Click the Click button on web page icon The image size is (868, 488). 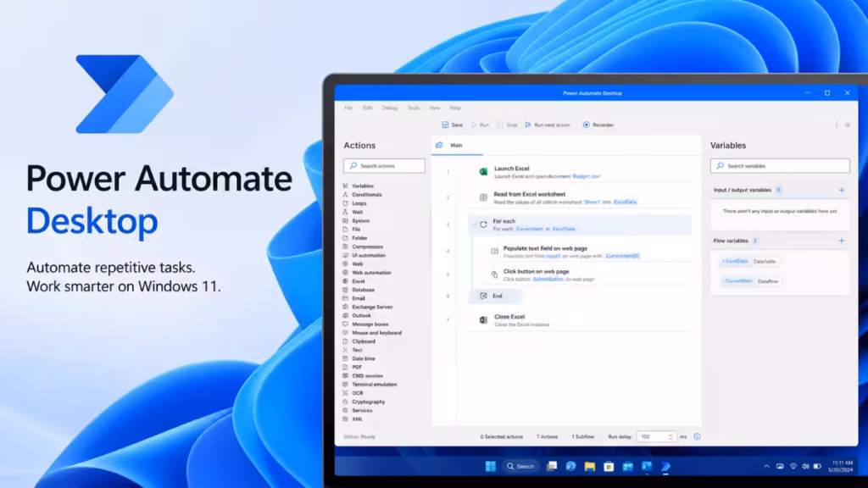click(x=494, y=274)
